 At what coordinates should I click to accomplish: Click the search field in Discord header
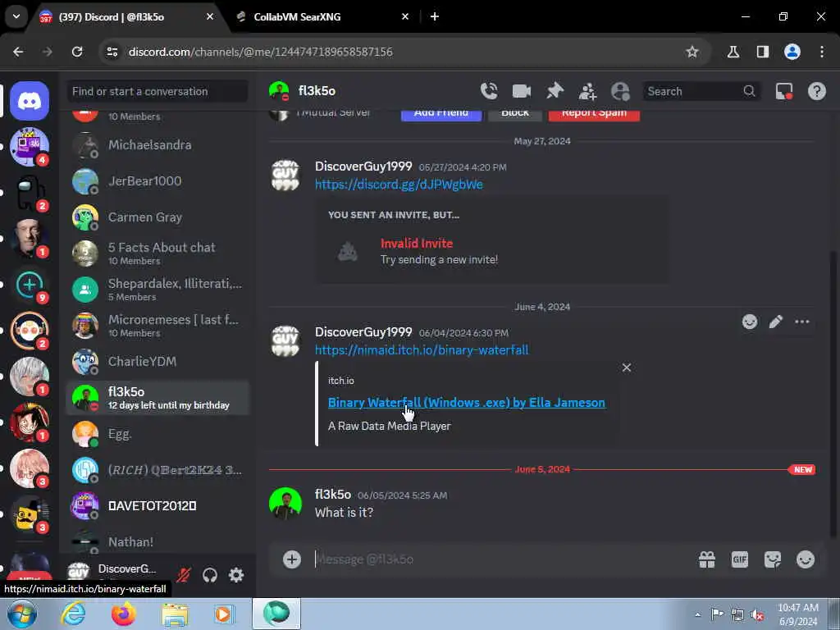pyautogui.click(x=701, y=91)
